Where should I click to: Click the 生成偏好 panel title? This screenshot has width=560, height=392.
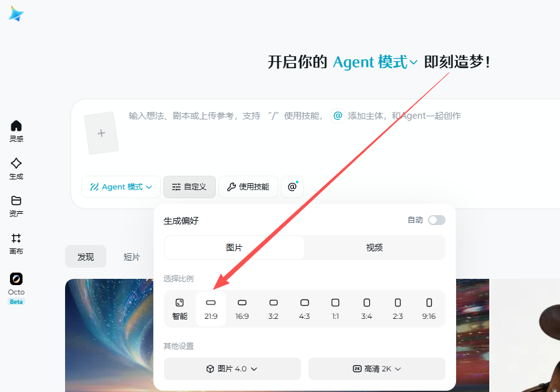(181, 221)
